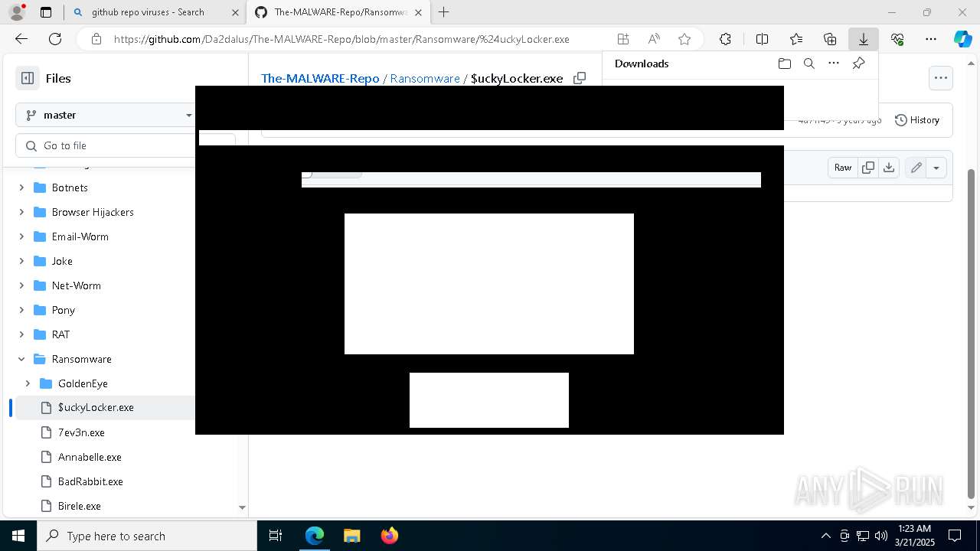Image resolution: width=980 pixels, height=551 pixels.
Task: Open the edit options dropdown arrow
Action: (936, 168)
